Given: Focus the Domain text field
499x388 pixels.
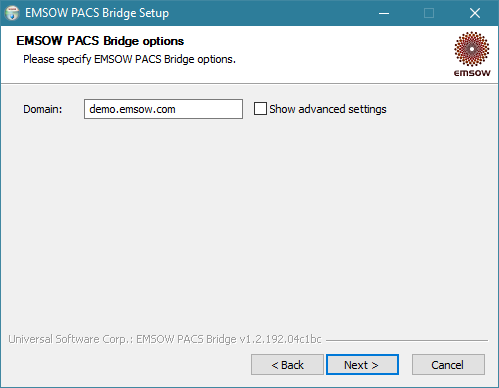Looking at the screenshot, I should 163,109.
